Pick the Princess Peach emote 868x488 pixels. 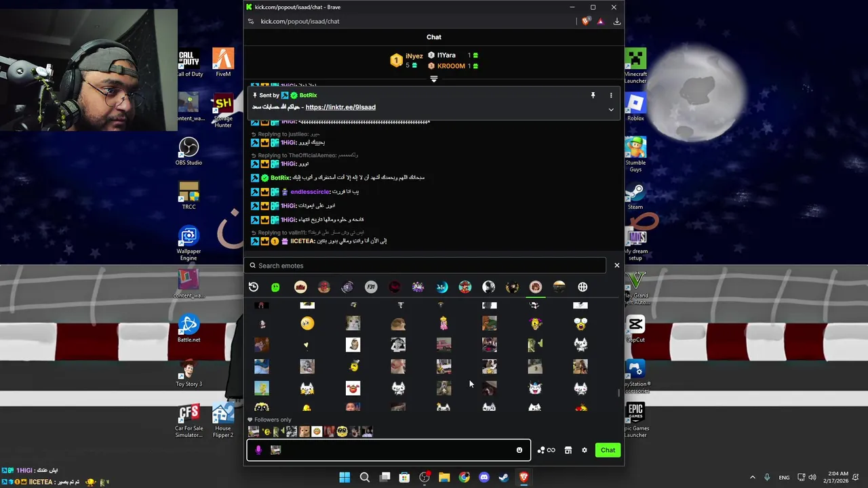[x=443, y=323]
